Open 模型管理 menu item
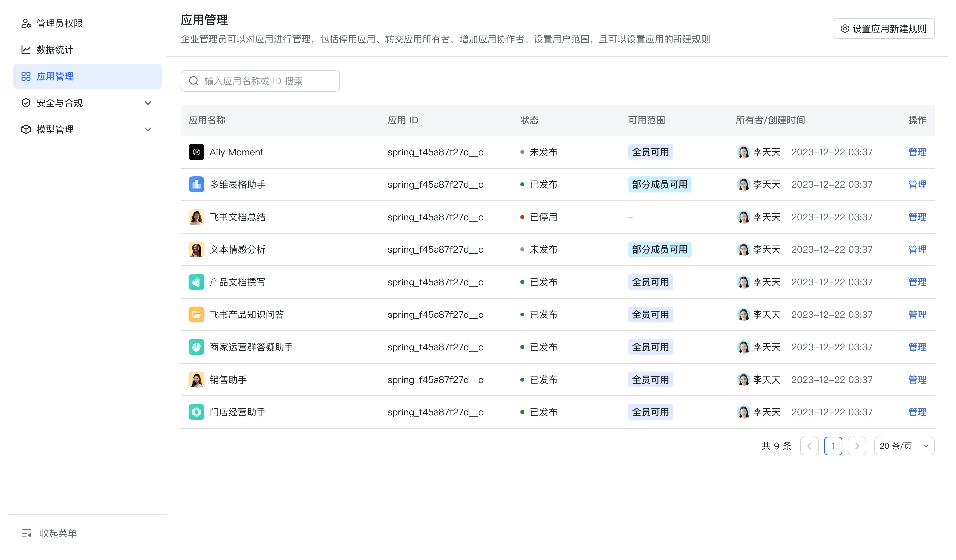Viewport: 956px width, 560px height. (x=89, y=131)
